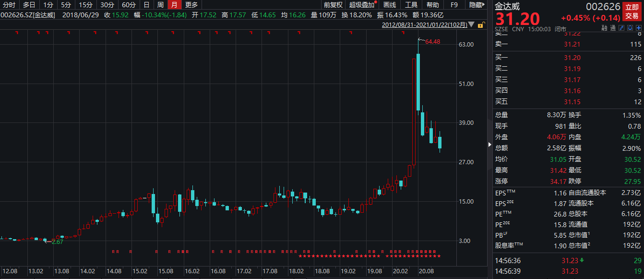Open the 工具 tools menu
This screenshot has height=279, width=644.
(x=411, y=5)
